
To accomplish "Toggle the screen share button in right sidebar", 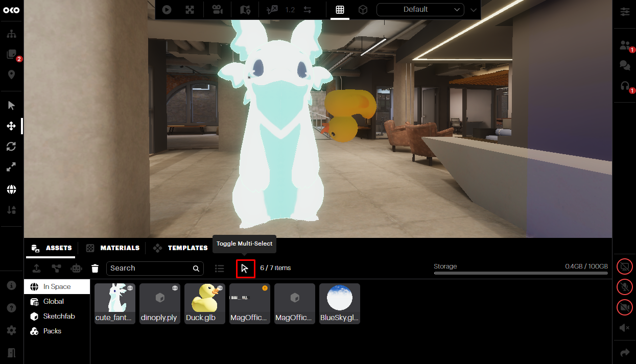I will click(x=625, y=266).
